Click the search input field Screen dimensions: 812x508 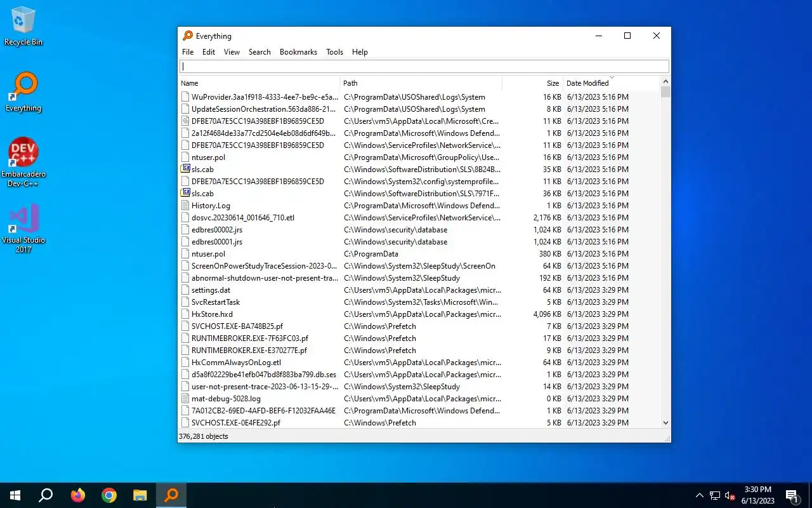click(424, 67)
